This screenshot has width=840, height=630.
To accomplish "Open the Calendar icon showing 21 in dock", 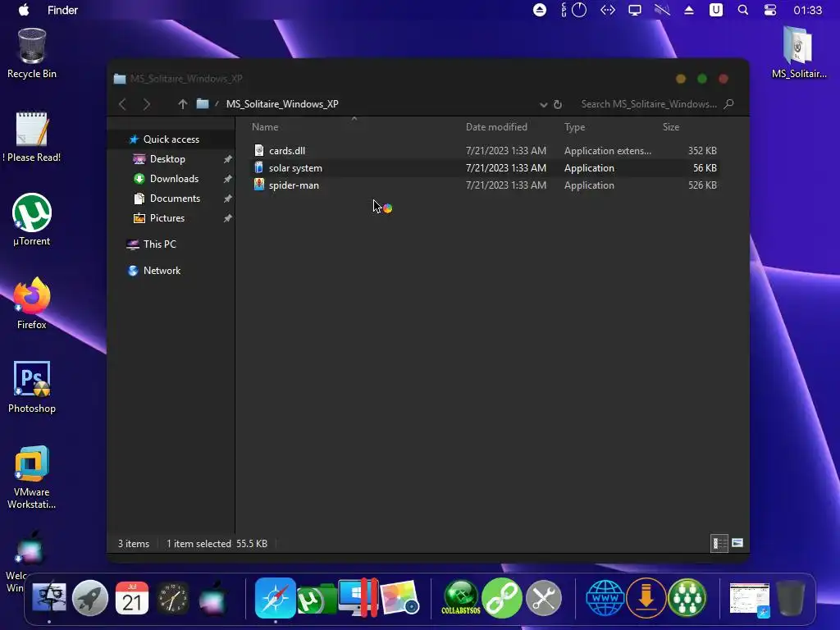I will (132, 598).
